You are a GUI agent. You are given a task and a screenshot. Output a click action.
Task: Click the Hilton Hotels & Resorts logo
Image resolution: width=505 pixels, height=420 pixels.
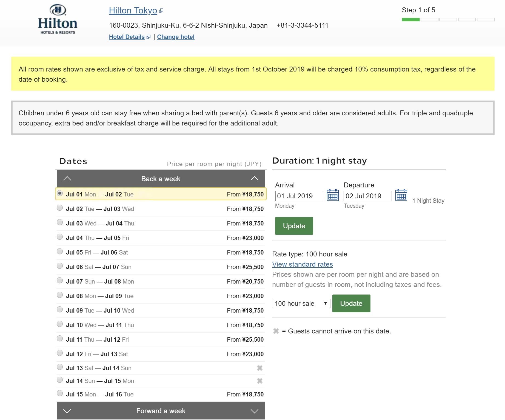[58, 19]
